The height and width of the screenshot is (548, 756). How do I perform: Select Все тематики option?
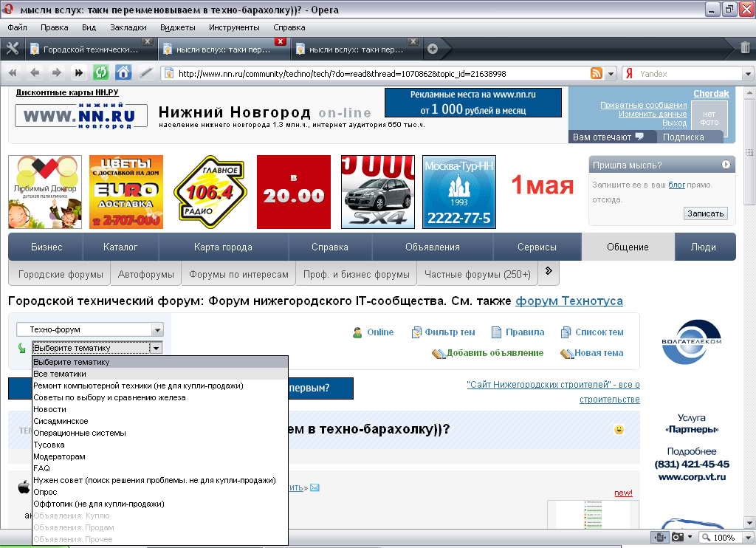(x=160, y=374)
